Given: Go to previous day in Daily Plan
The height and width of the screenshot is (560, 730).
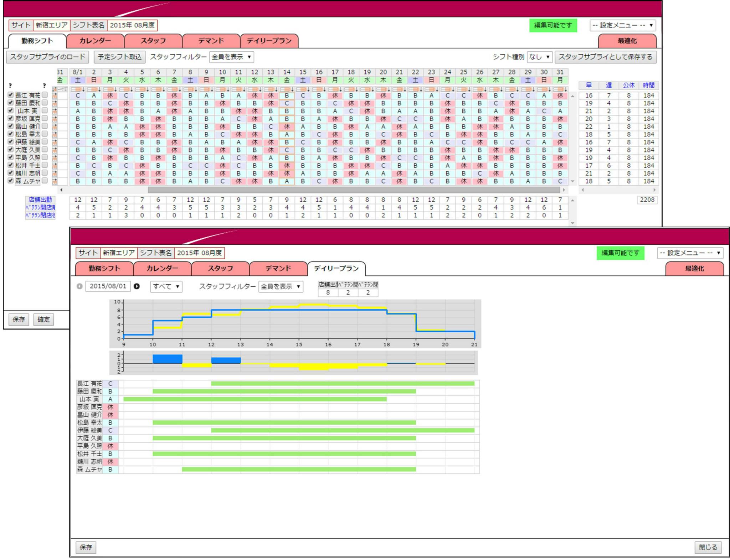Looking at the screenshot, I should pyautogui.click(x=79, y=286).
